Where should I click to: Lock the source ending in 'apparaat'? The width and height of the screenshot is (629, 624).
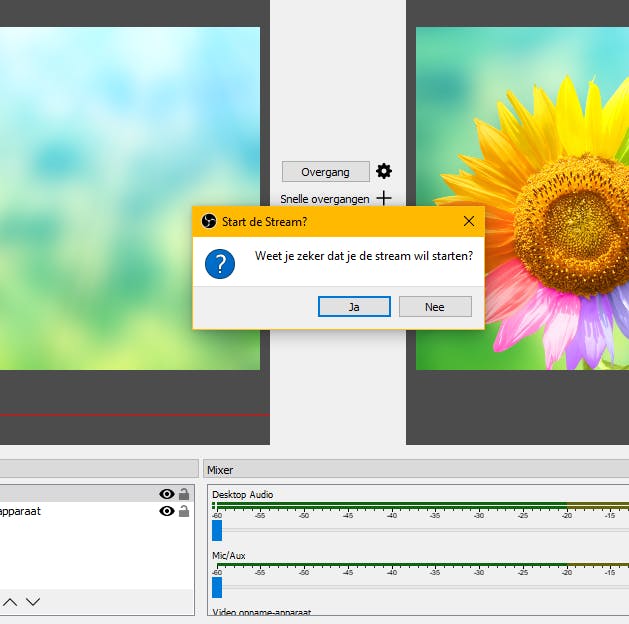coord(184,511)
